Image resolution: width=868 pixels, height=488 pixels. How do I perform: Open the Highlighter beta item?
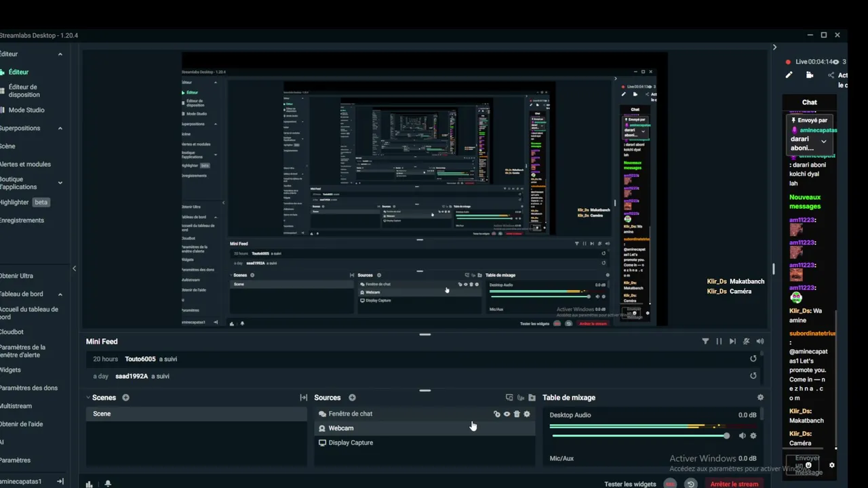tap(24, 202)
